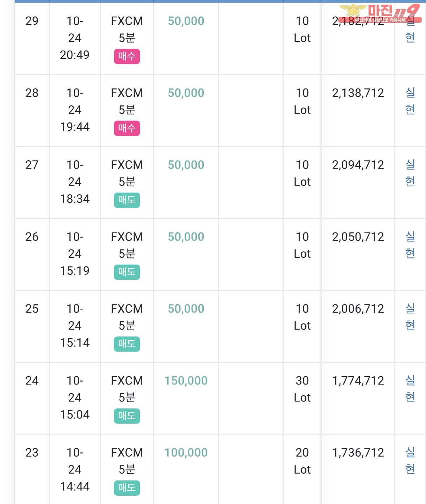
Task: Open the 실현 link in row 26
Action: 410,245
